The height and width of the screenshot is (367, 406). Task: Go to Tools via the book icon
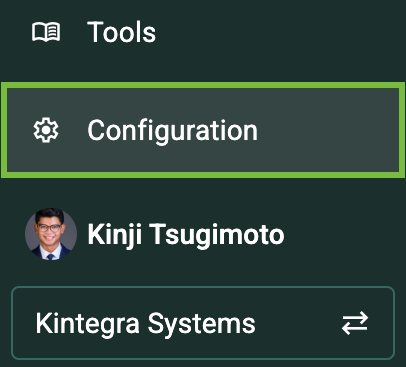coord(46,32)
